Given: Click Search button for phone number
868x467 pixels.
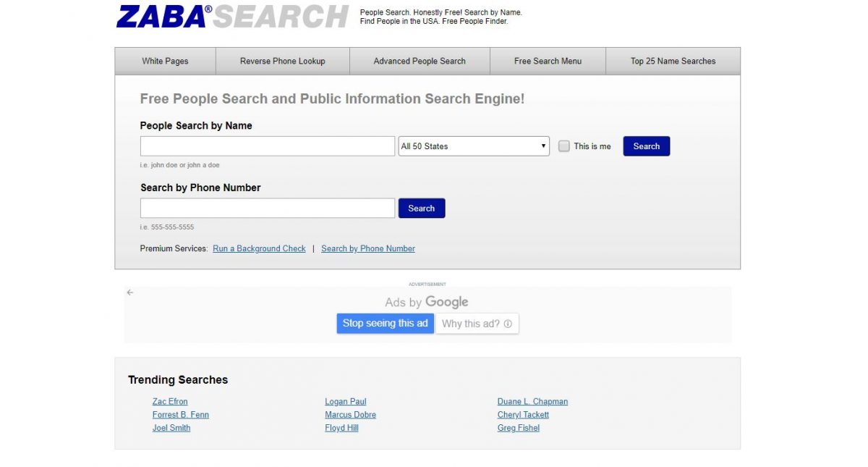Looking at the screenshot, I should (x=422, y=209).
